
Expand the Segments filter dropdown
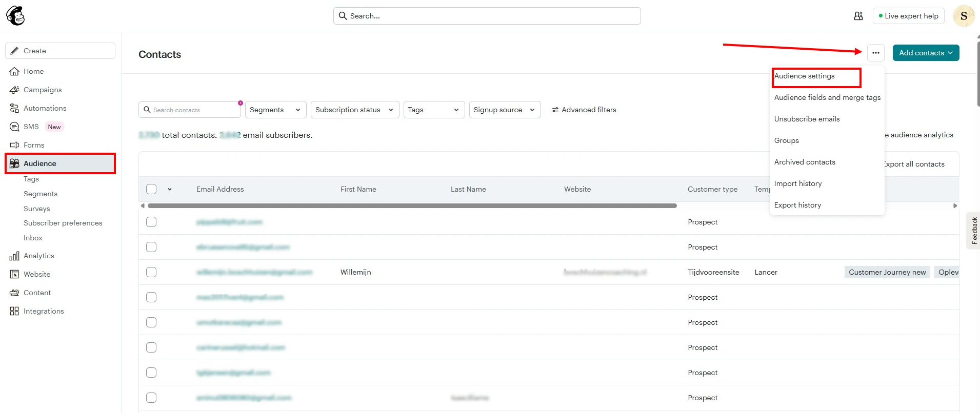276,110
